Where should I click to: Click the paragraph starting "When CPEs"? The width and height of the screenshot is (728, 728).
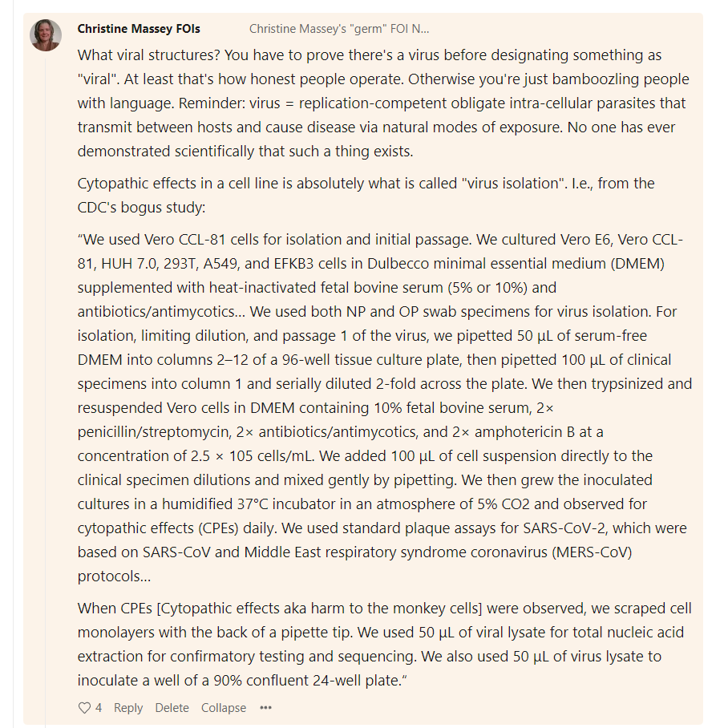click(x=384, y=645)
